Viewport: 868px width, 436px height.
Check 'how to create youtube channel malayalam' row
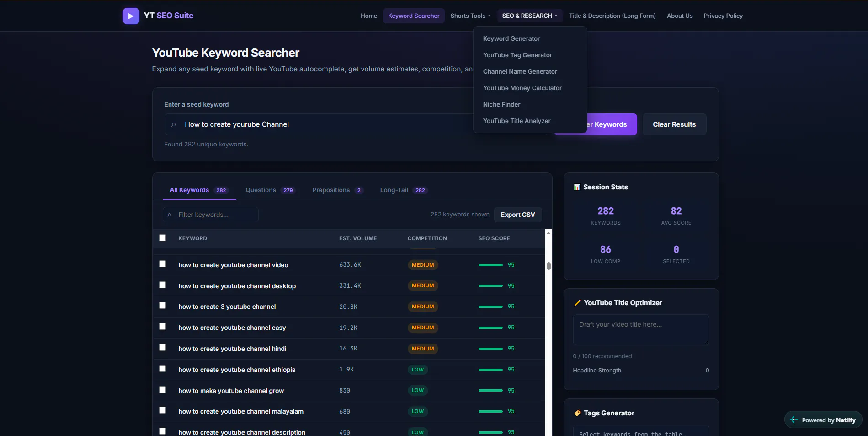click(162, 410)
